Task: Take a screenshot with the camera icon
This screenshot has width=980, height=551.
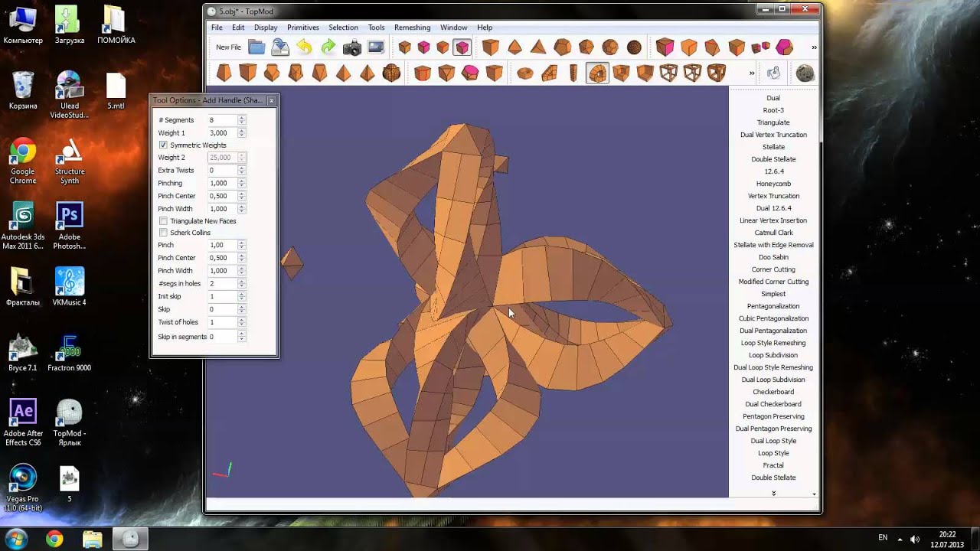Action: click(351, 47)
